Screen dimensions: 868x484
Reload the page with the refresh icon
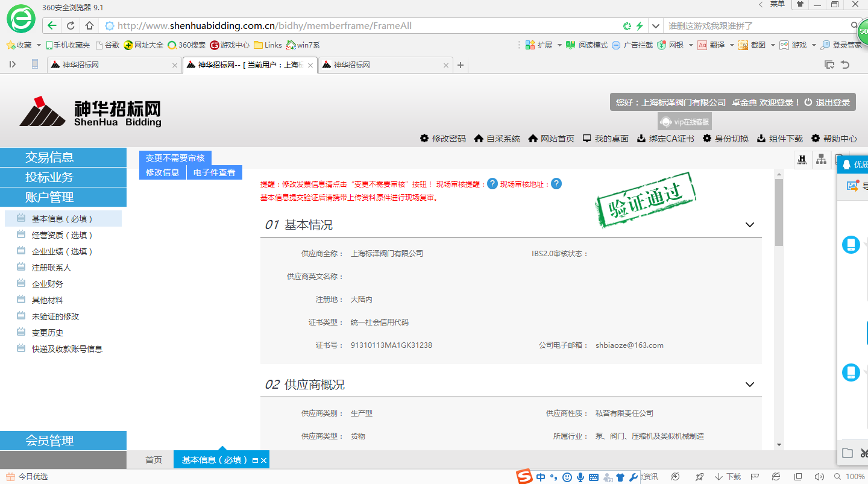(71, 25)
